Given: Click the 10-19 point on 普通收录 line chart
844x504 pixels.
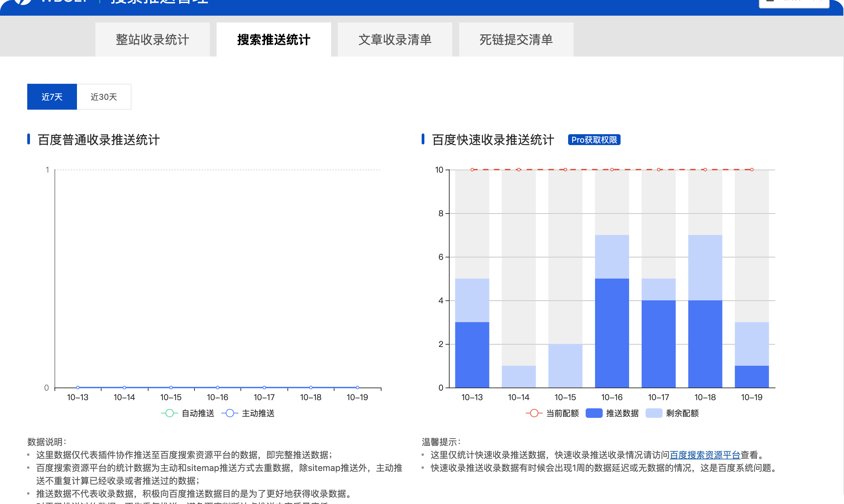Looking at the screenshot, I should [357, 388].
